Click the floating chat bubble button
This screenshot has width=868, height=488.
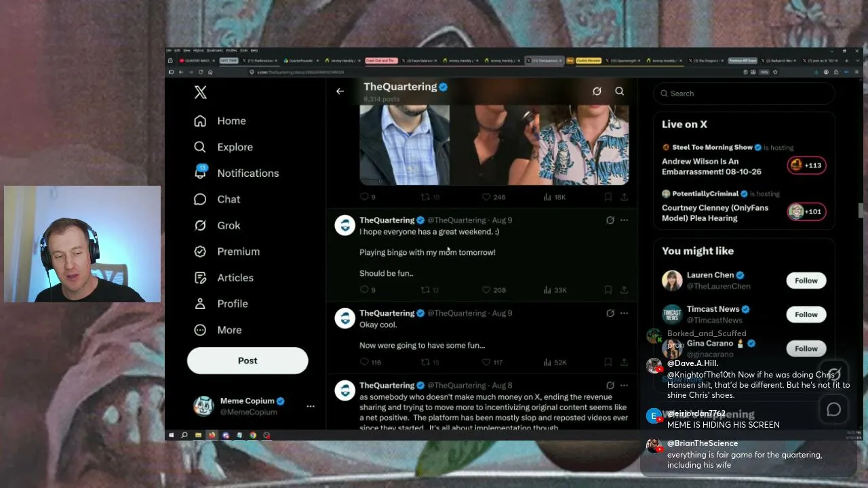[x=833, y=409]
